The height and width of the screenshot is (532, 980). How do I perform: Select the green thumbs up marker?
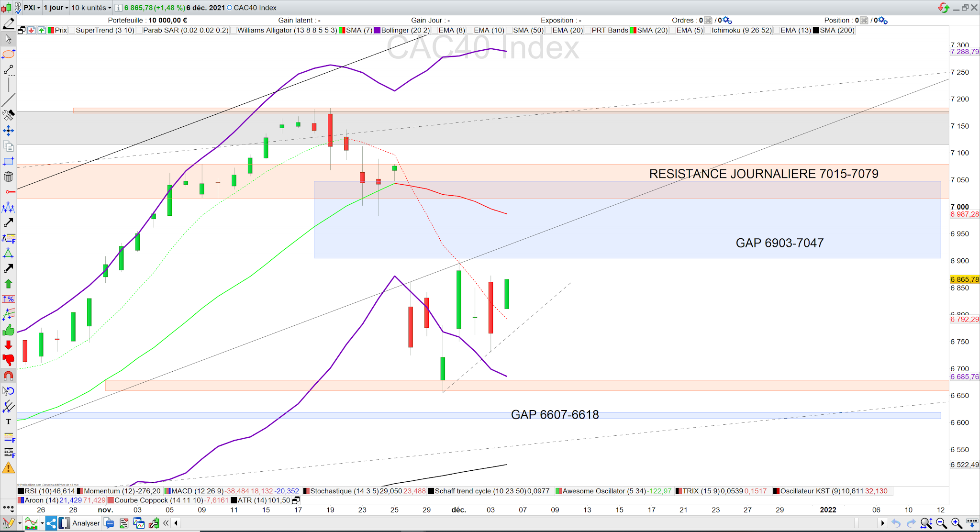coord(8,330)
